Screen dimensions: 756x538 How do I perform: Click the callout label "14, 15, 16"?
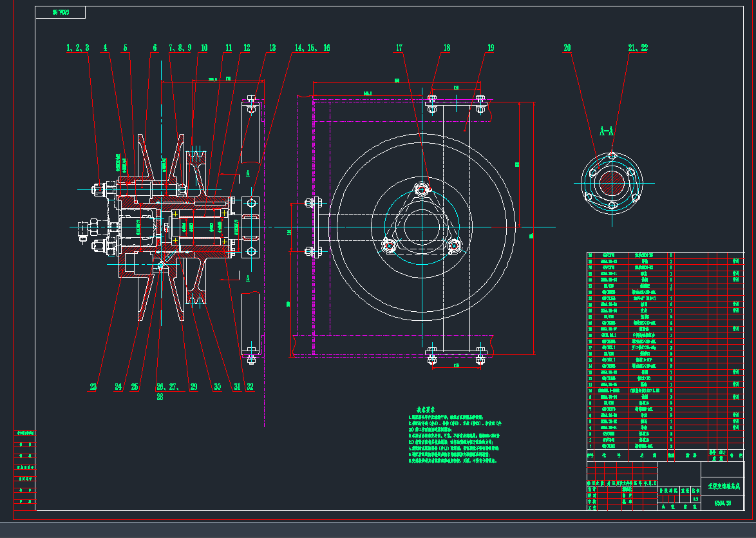click(x=312, y=48)
